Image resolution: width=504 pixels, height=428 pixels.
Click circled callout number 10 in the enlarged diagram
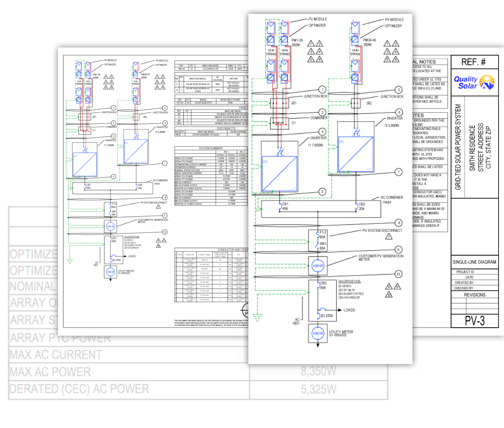(399, 274)
